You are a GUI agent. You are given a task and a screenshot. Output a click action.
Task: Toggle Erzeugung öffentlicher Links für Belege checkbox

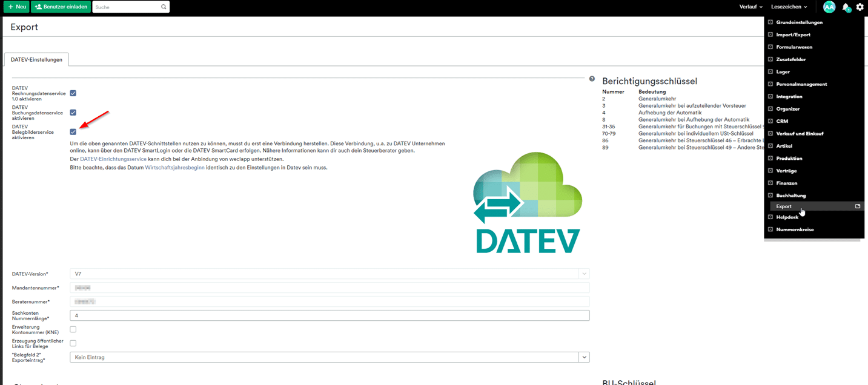pyautogui.click(x=73, y=343)
